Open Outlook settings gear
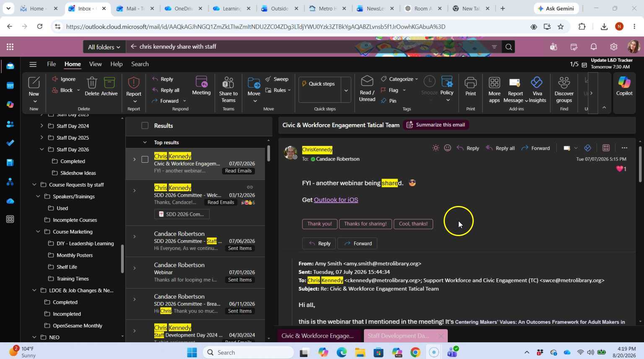 (x=614, y=47)
